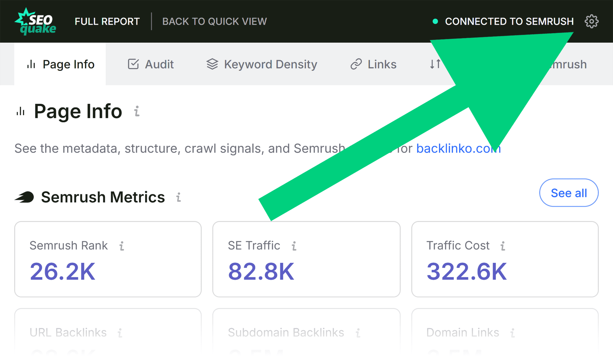The height and width of the screenshot is (364, 613).
Task: Click the Domain Links label
Action: pyautogui.click(x=463, y=333)
